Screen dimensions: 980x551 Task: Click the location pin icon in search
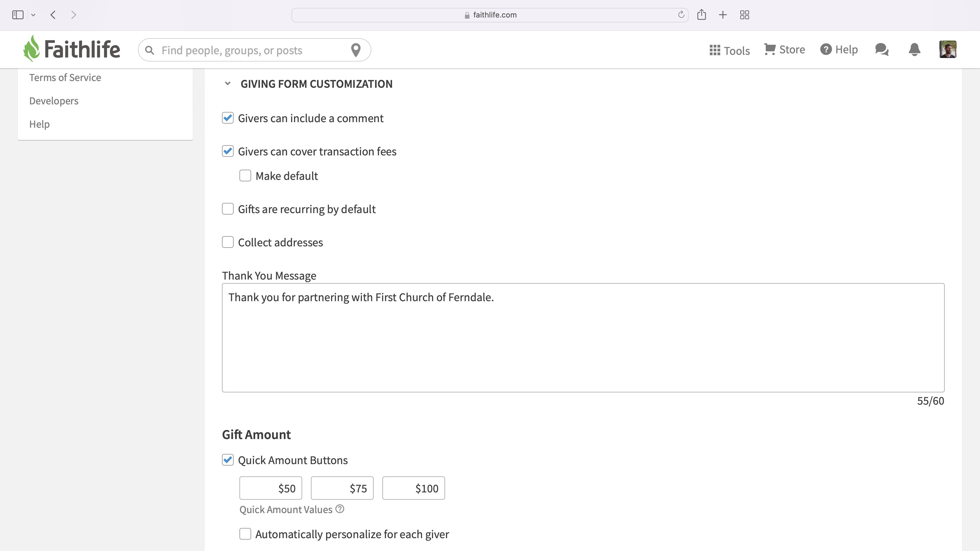pyautogui.click(x=356, y=50)
